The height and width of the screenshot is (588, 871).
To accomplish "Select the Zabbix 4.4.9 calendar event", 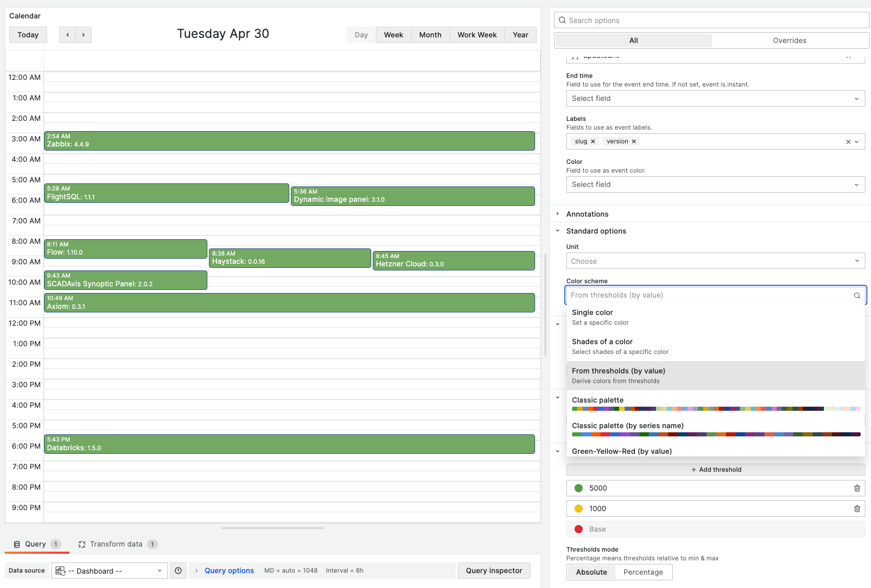I will (x=289, y=140).
